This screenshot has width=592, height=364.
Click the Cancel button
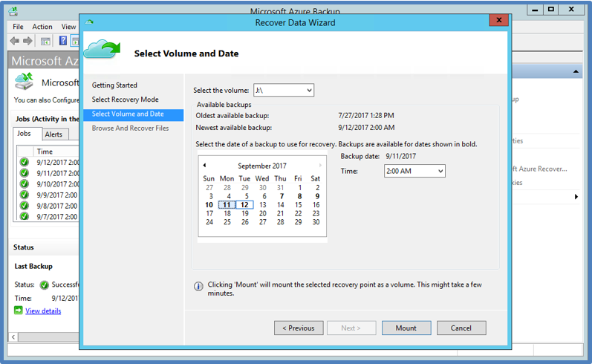(x=461, y=328)
